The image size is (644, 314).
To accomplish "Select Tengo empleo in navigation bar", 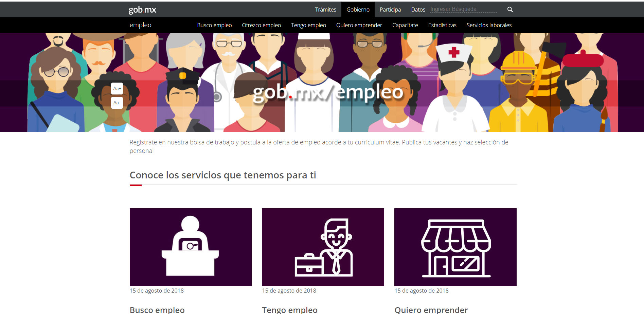I will (308, 25).
